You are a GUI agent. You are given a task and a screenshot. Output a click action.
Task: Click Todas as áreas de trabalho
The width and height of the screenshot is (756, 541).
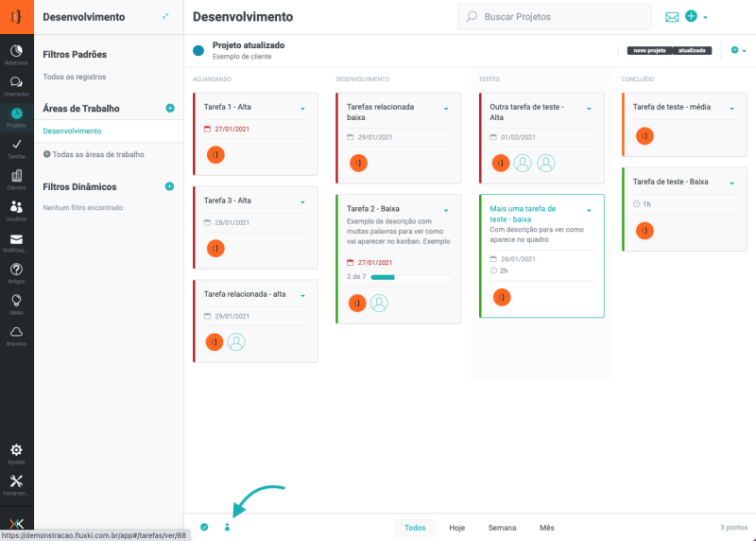(98, 154)
